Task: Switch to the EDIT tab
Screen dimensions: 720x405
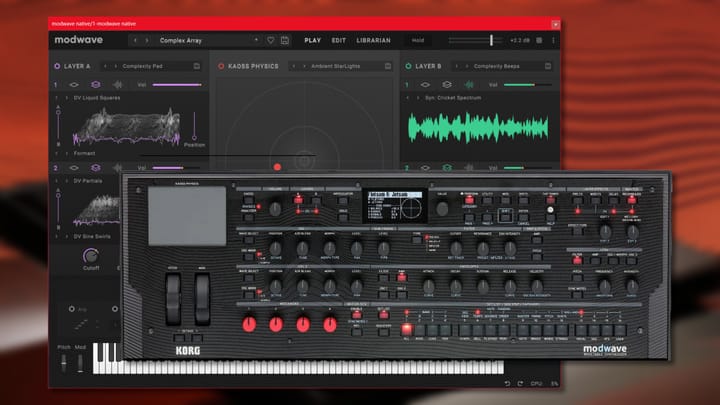Action: (x=339, y=40)
